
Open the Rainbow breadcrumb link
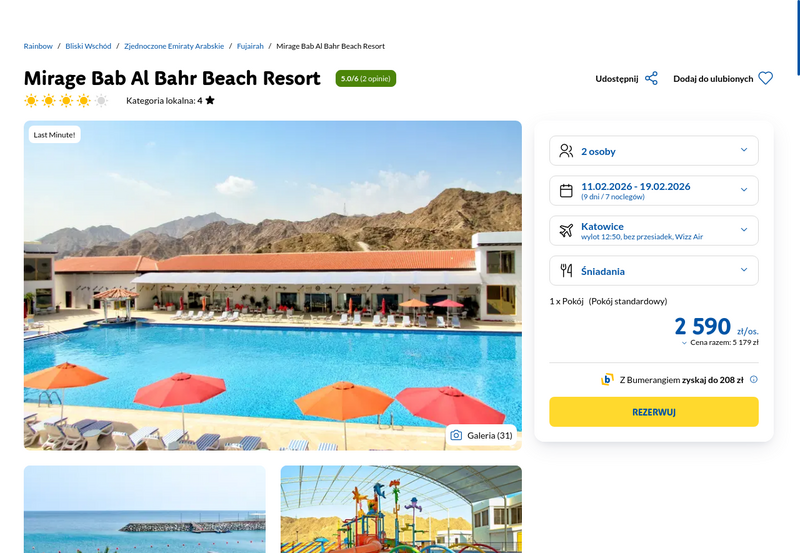38,46
